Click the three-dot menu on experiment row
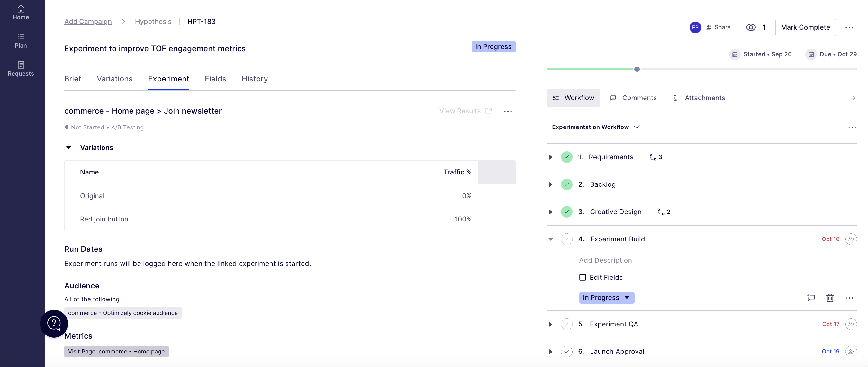Image resolution: width=868 pixels, height=367 pixels. tap(508, 111)
